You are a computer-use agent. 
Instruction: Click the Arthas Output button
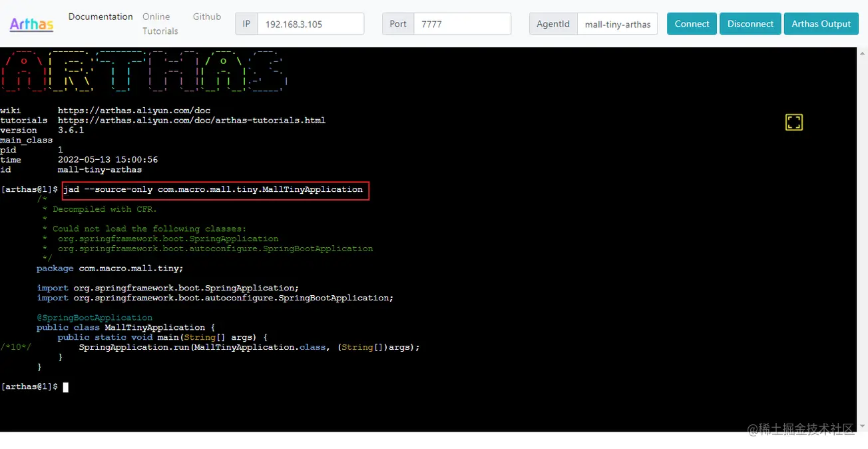tap(821, 24)
